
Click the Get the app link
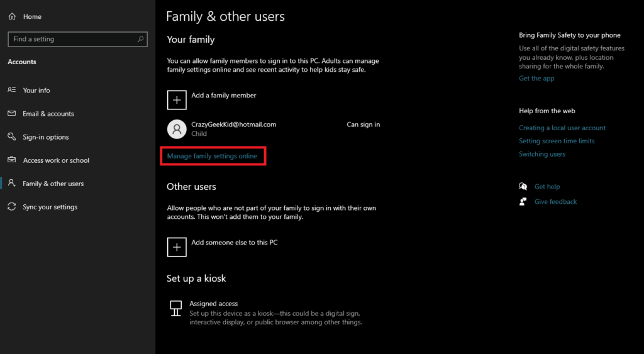pos(536,79)
